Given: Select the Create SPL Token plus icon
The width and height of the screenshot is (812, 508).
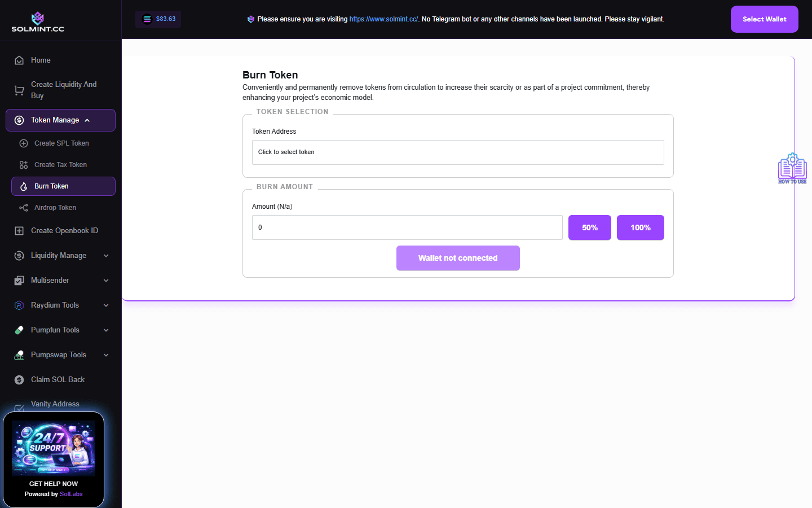Looking at the screenshot, I should coord(24,143).
